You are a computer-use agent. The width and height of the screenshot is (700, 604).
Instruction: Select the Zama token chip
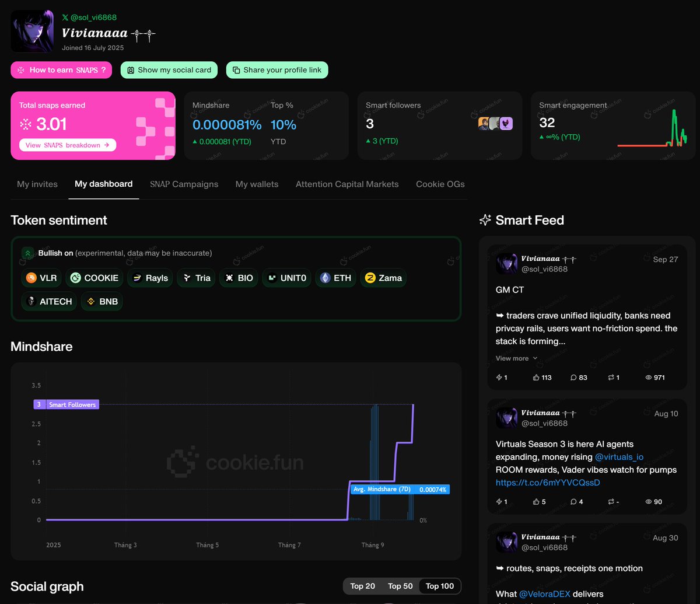tap(383, 278)
